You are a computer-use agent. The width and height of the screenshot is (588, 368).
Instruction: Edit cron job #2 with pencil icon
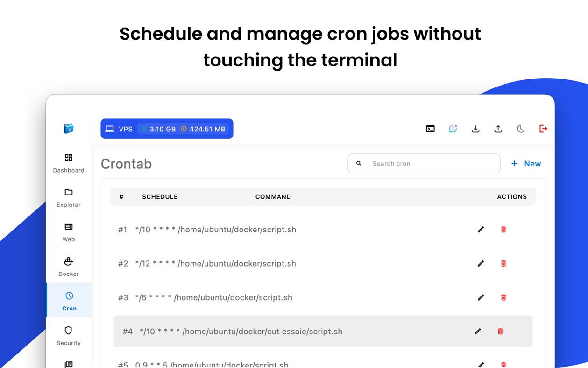(481, 264)
